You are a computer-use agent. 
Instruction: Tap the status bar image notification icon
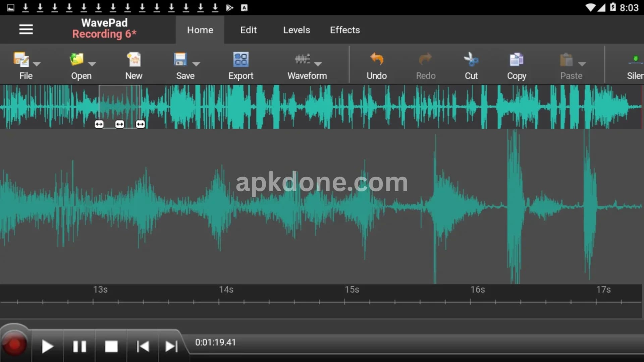click(x=11, y=8)
